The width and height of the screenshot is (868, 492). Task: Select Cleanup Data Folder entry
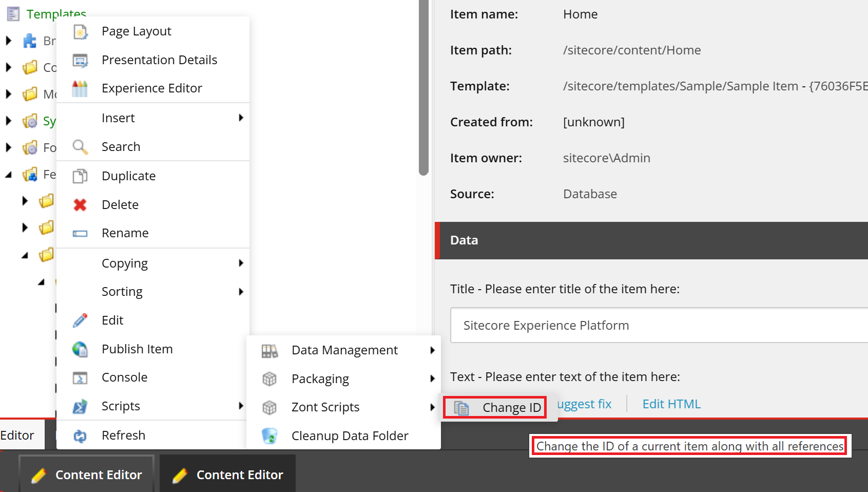[343, 436]
